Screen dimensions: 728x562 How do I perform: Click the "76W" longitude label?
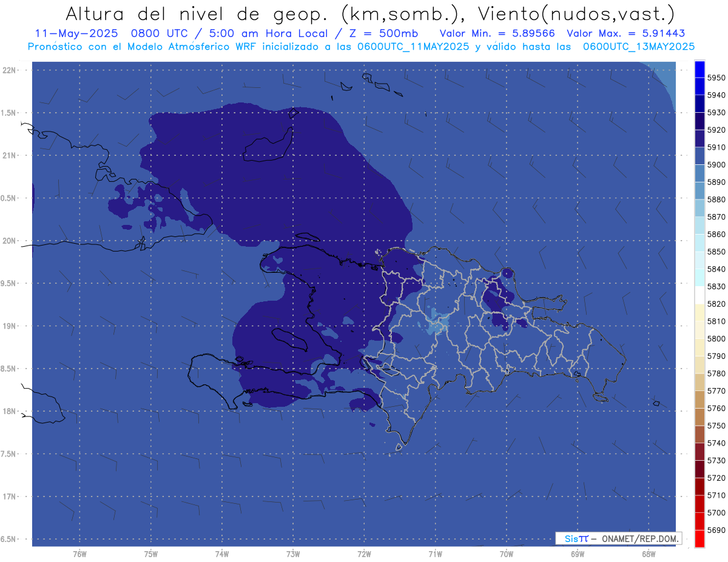[x=79, y=554]
